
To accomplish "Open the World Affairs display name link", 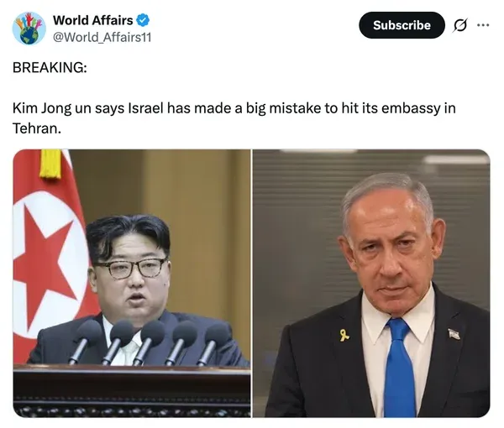I will [93, 20].
